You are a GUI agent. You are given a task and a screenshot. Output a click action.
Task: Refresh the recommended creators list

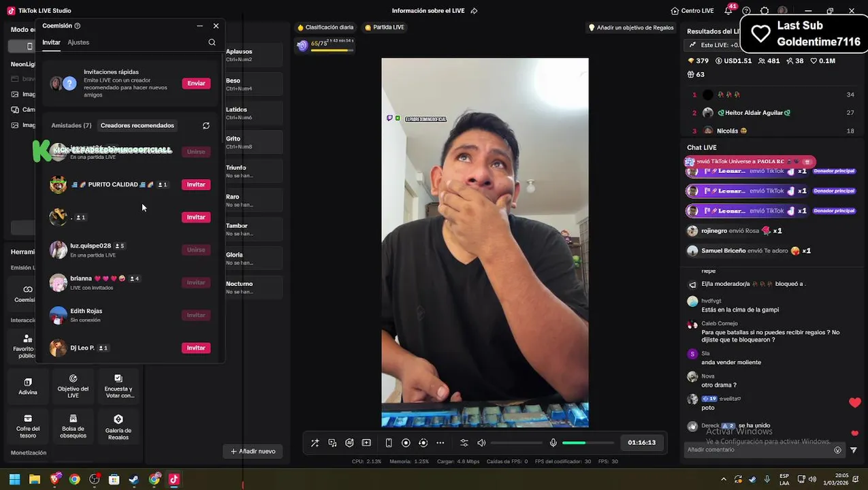(x=206, y=125)
